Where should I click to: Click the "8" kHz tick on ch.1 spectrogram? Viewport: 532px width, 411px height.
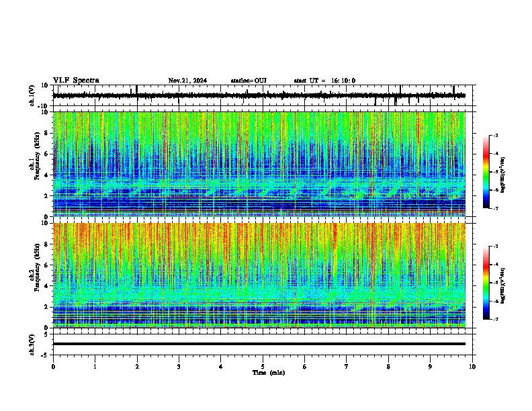click(x=46, y=133)
